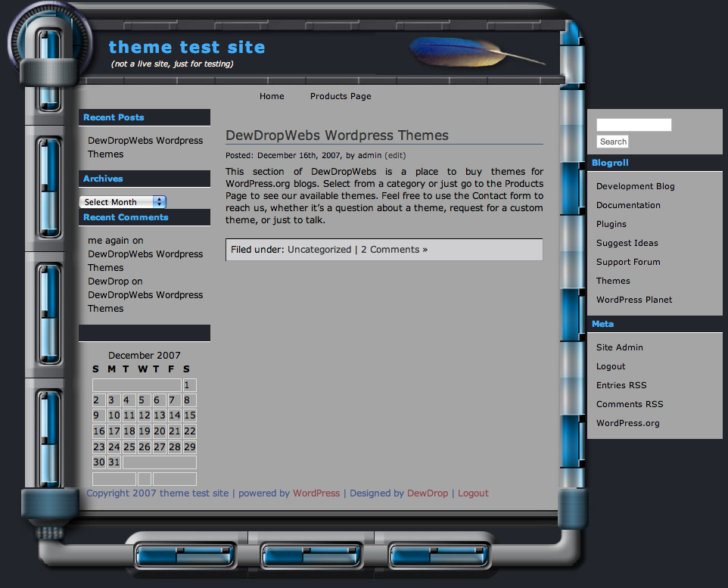Open Development Blog in Blogroll
Image resolution: width=728 pixels, height=588 pixels.
click(635, 186)
